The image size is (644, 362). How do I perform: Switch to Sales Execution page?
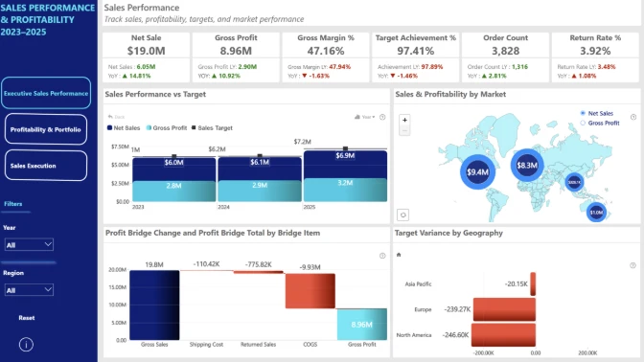46,166
